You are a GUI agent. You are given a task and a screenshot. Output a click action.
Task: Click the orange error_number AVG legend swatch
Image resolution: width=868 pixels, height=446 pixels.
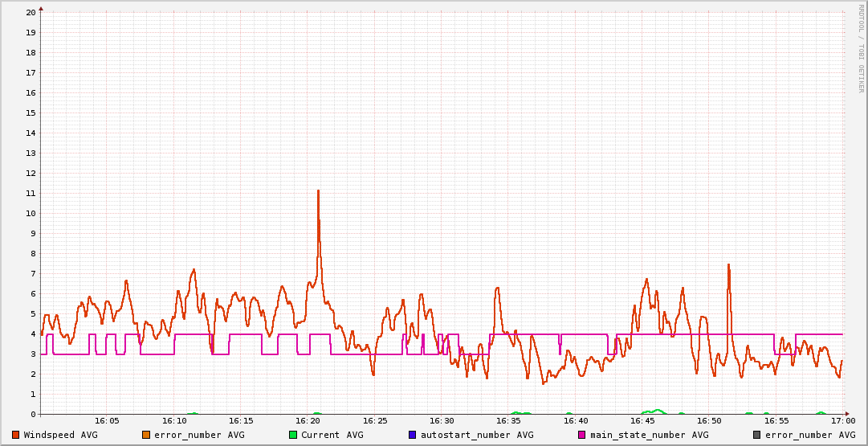pos(146,435)
